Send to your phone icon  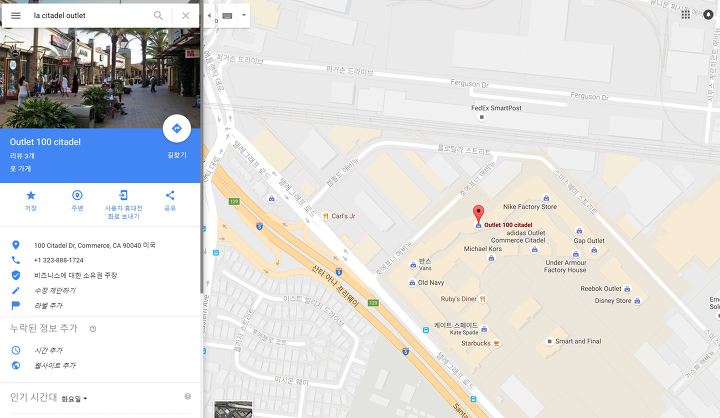124,195
